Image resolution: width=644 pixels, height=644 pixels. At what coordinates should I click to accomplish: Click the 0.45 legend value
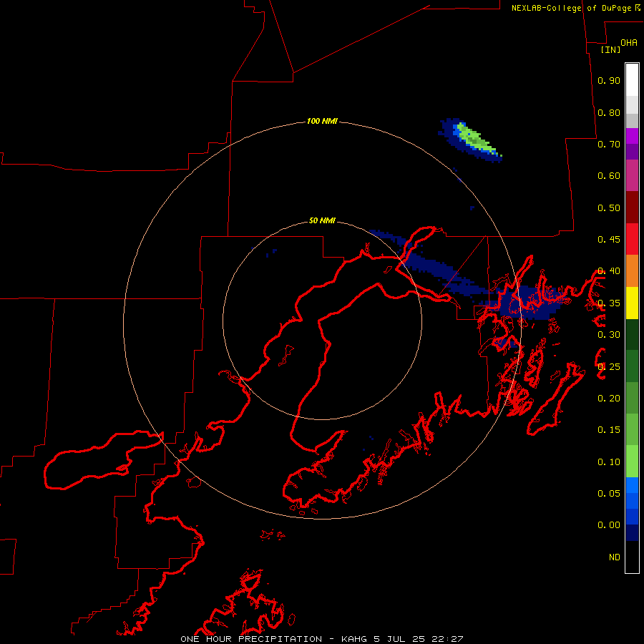(609, 240)
